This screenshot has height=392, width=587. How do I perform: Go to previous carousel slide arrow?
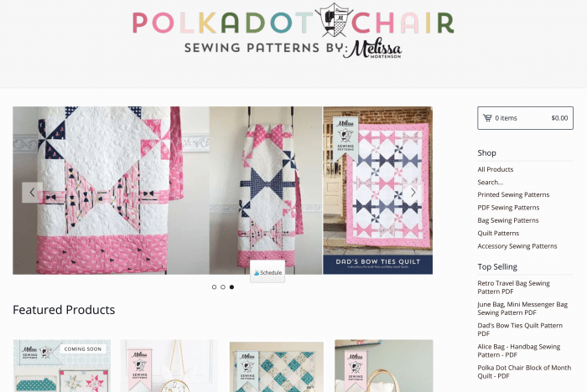click(x=32, y=193)
